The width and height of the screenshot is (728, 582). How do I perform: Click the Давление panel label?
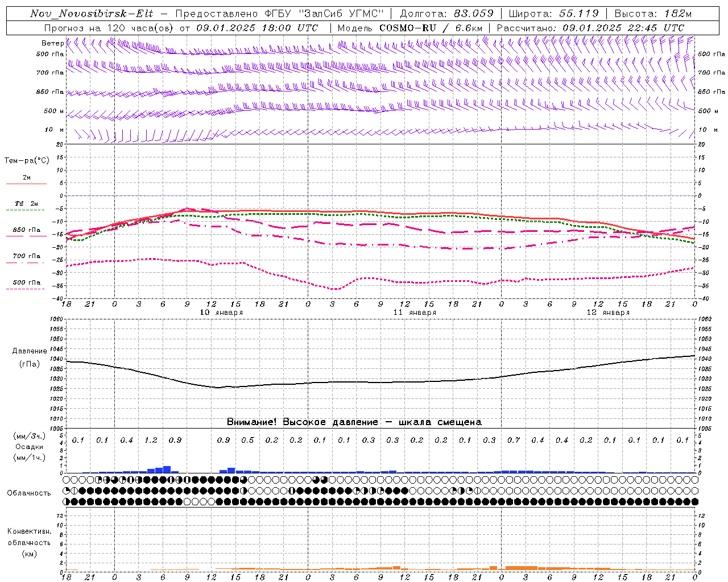click(x=30, y=351)
